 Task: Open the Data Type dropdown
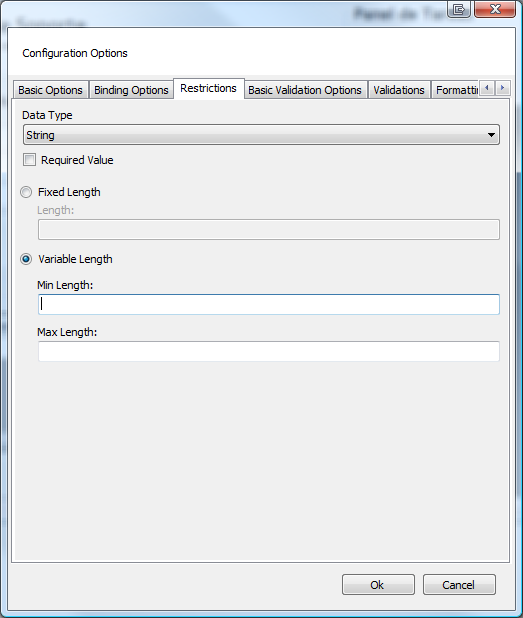click(261, 135)
